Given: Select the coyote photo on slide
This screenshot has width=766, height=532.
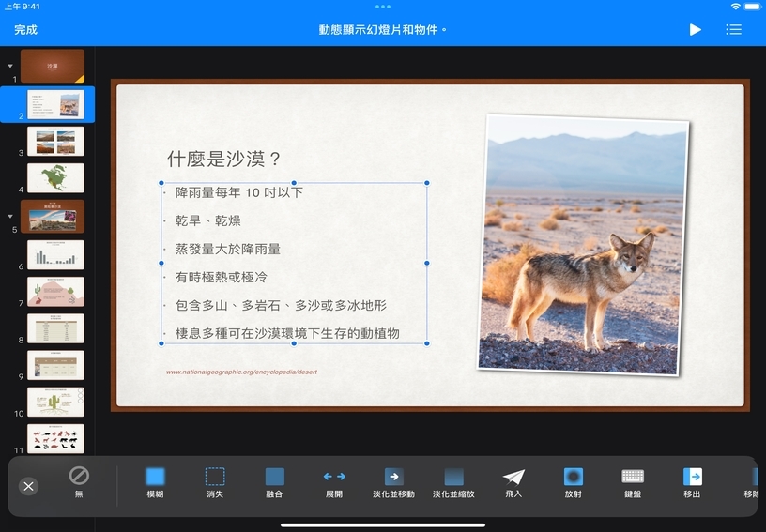Looking at the screenshot, I should (584, 244).
